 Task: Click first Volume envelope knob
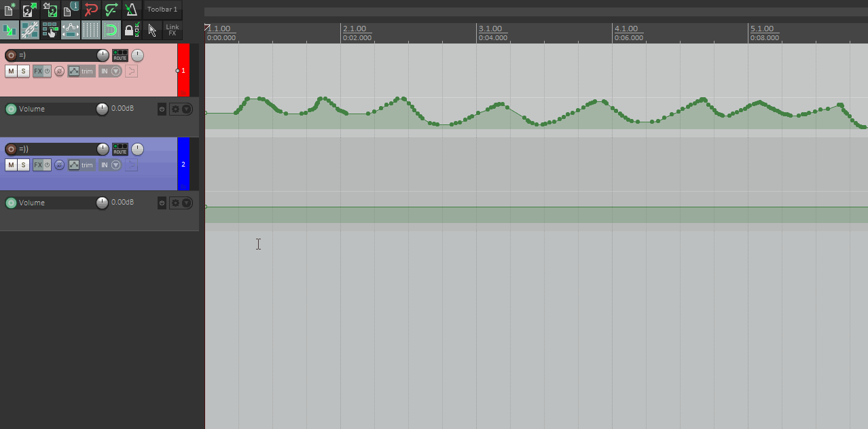pos(102,109)
